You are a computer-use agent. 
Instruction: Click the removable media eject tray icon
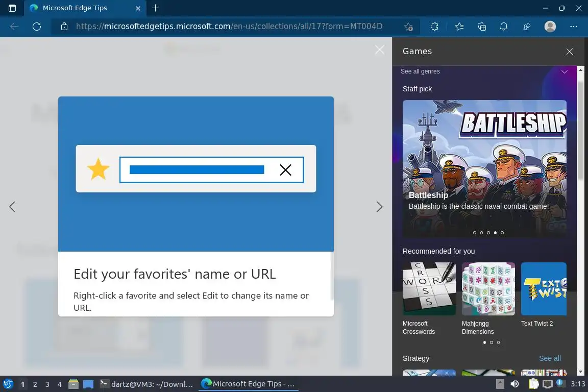point(500,384)
